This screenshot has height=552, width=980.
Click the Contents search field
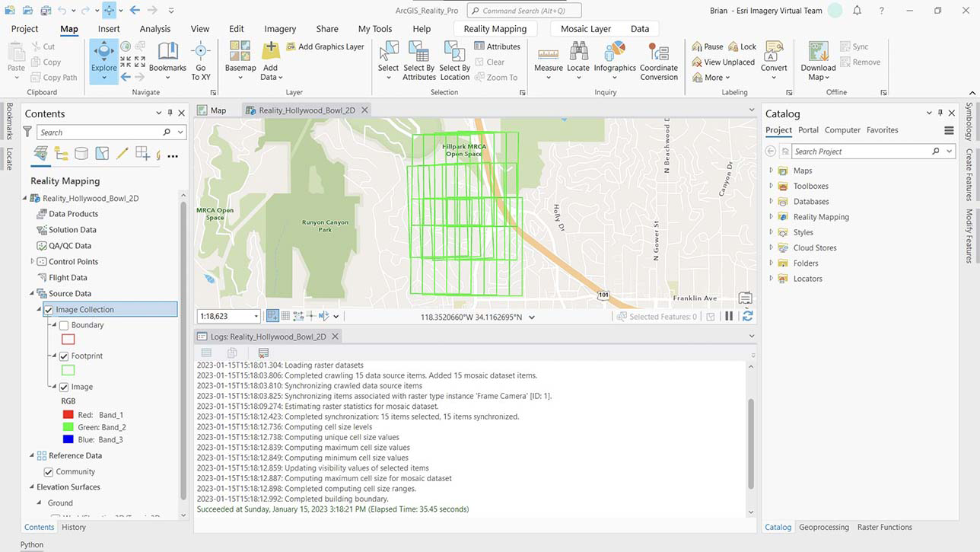click(111, 132)
